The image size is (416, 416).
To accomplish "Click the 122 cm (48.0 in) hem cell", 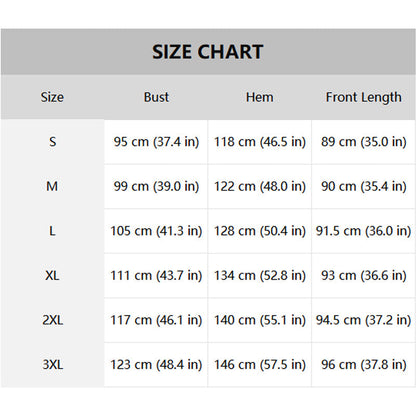I will tap(260, 186).
